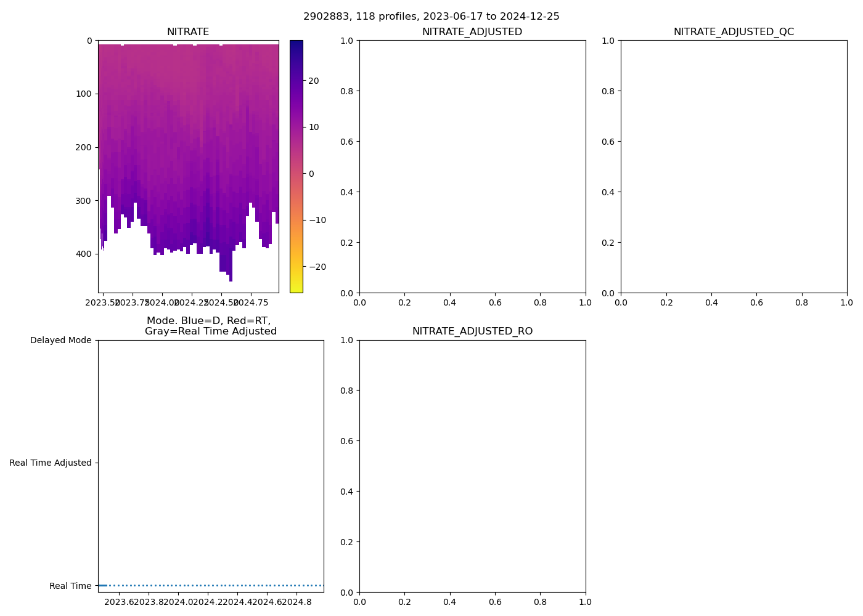Click the colorbar tick label 20

pyautogui.click(x=313, y=81)
